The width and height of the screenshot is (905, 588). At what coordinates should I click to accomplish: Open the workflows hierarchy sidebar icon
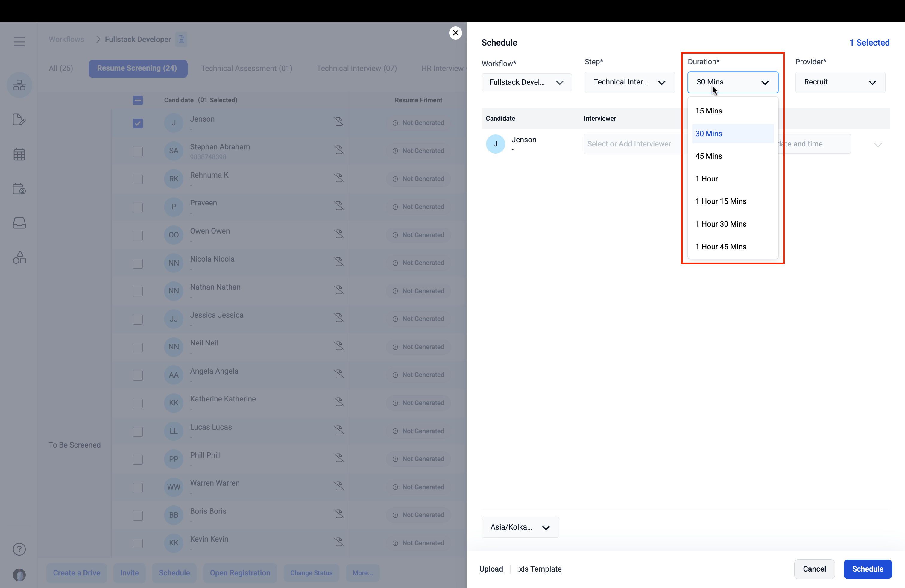(x=19, y=85)
